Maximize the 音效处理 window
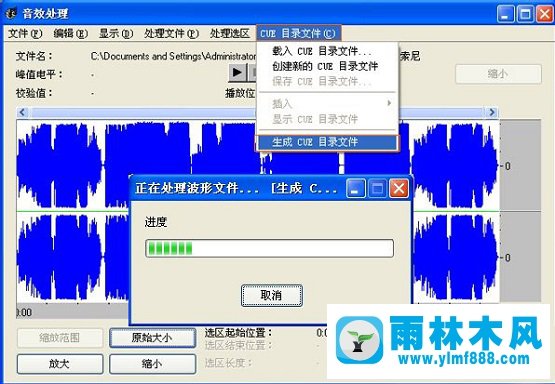Image resolution: width=555 pixels, height=384 pixels. (x=525, y=14)
